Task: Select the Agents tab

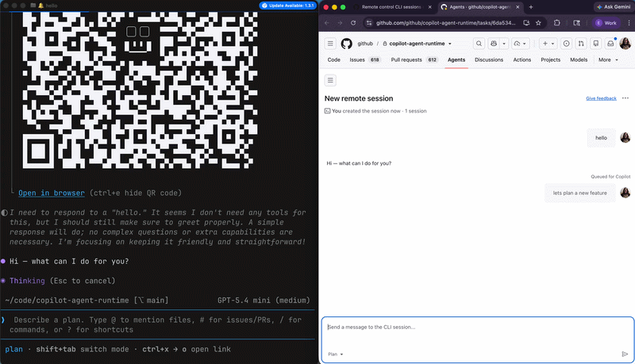Action: click(x=456, y=59)
